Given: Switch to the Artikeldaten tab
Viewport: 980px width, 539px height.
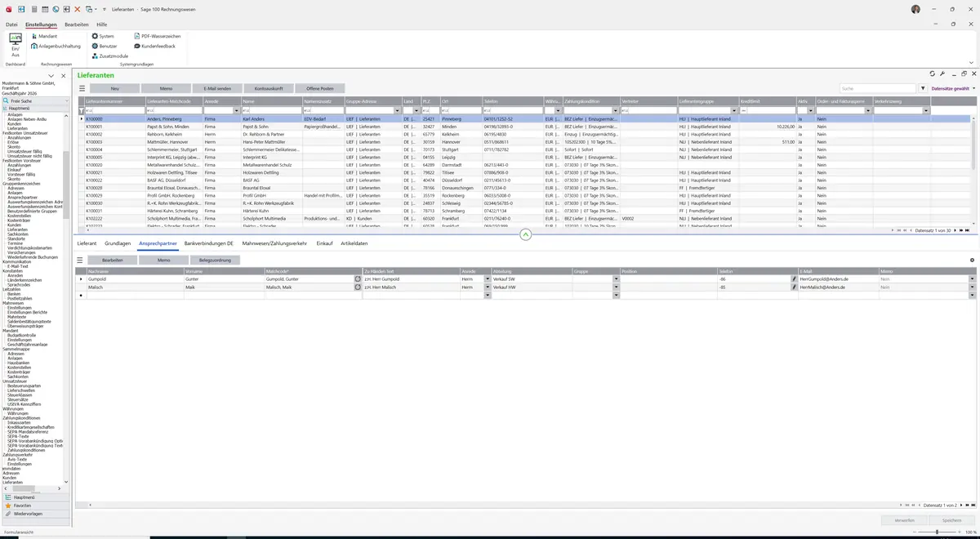Looking at the screenshot, I should 354,243.
